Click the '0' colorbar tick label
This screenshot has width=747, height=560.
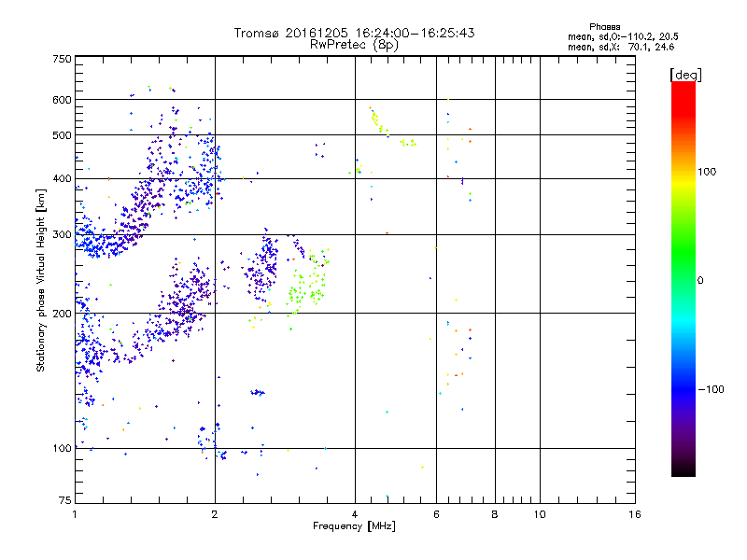pos(700,281)
